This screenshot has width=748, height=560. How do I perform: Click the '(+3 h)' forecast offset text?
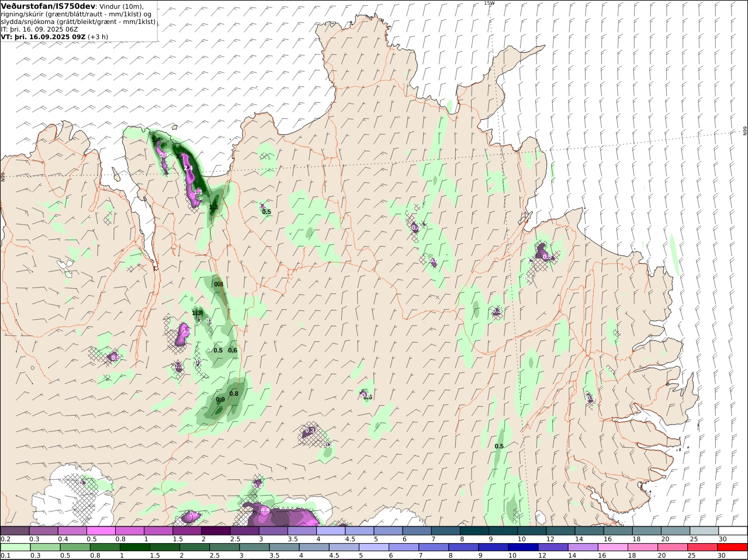(98, 36)
